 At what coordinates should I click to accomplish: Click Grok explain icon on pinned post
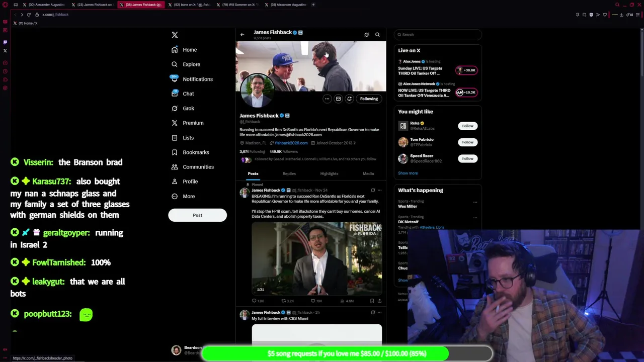coord(373,191)
